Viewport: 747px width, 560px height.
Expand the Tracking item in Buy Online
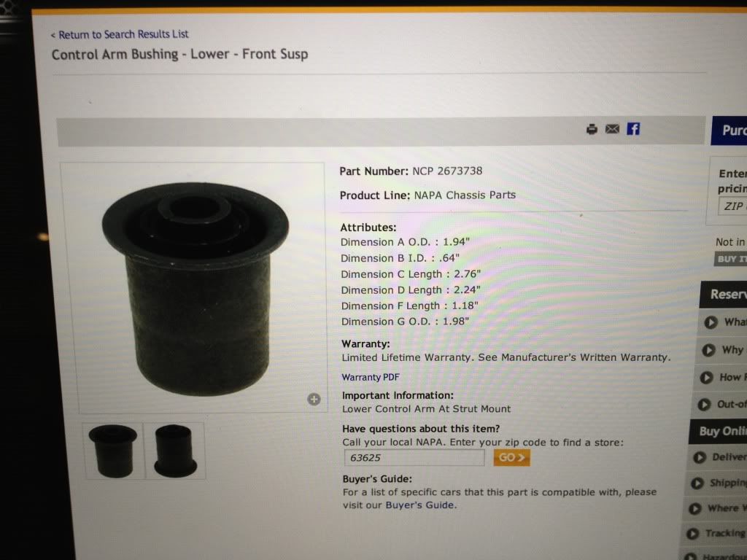click(716, 533)
